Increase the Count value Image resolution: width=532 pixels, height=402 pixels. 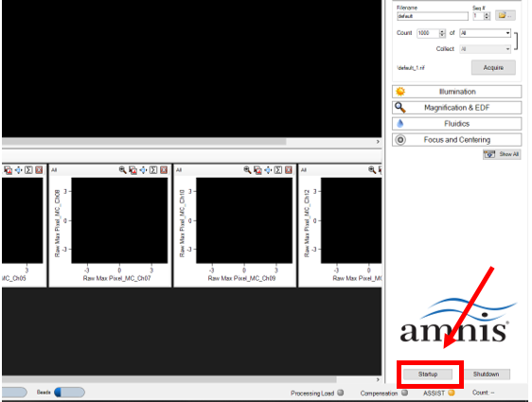(442, 31)
